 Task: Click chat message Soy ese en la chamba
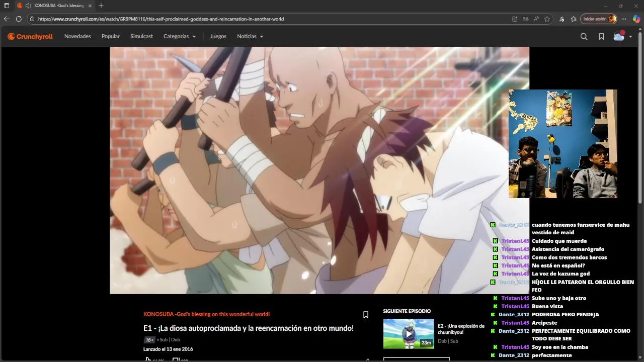[560, 347]
